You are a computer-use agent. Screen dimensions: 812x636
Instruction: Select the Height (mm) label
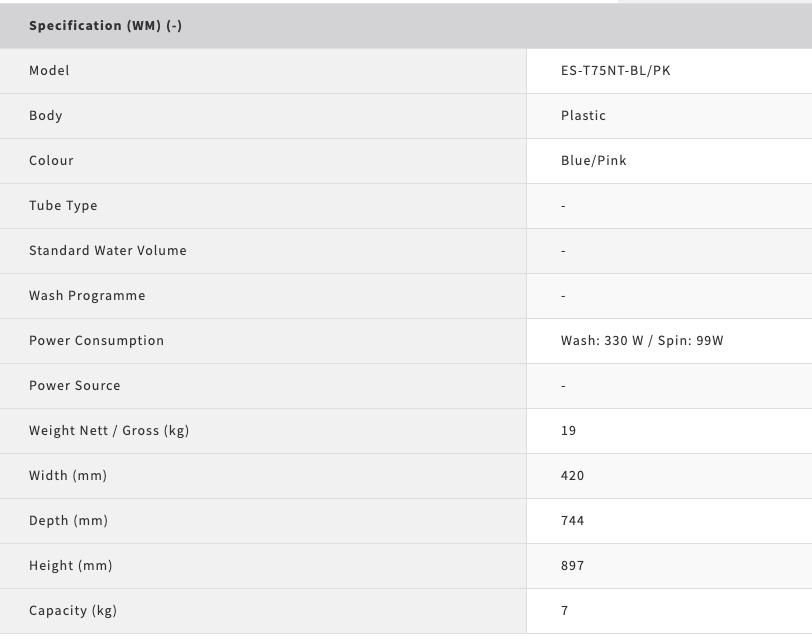(71, 566)
